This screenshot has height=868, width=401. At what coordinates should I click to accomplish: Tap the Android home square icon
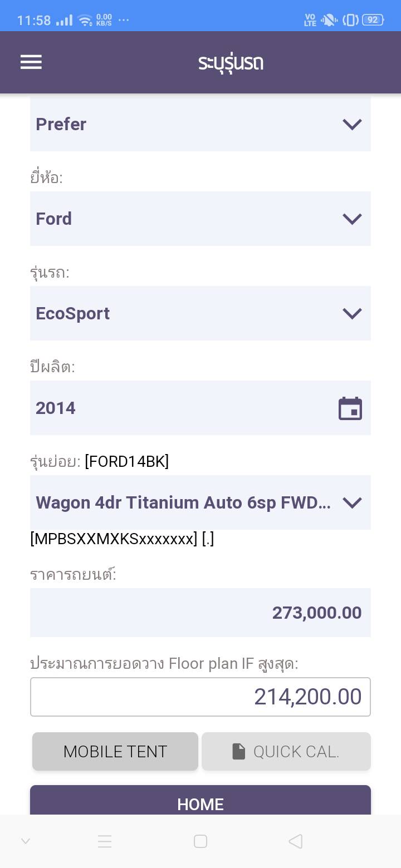pyautogui.click(x=200, y=841)
